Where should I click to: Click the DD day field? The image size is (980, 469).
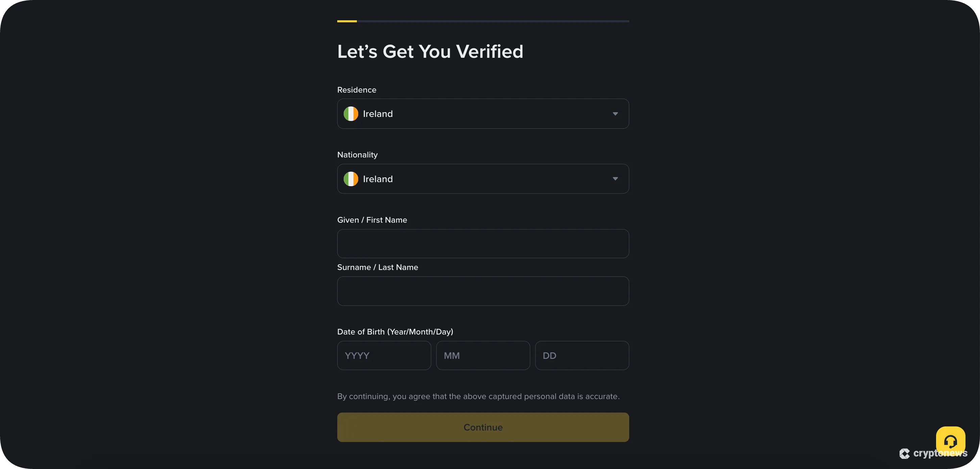coord(582,355)
